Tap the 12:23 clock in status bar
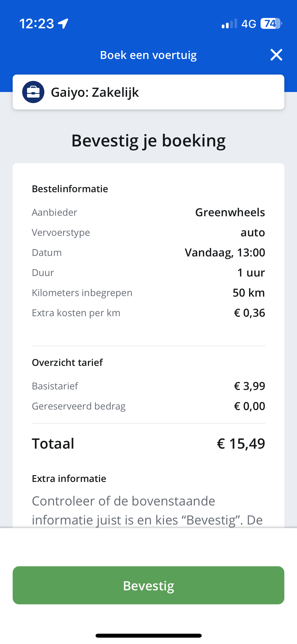The width and height of the screenshot is (297, 644). point(37,24)
